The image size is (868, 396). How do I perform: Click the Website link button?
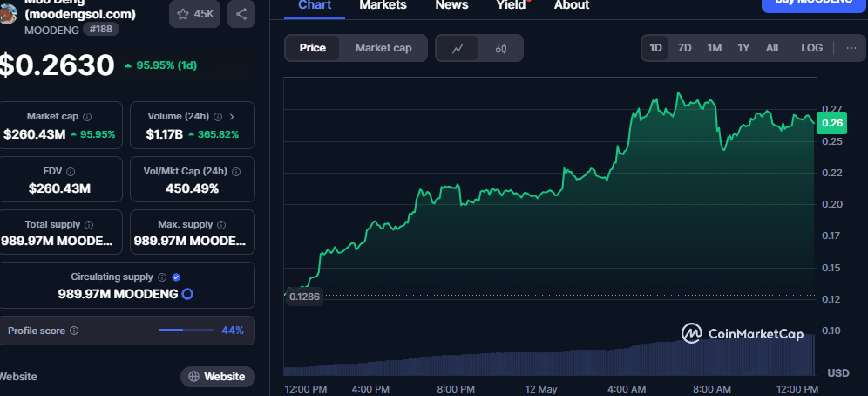[218, 377]
